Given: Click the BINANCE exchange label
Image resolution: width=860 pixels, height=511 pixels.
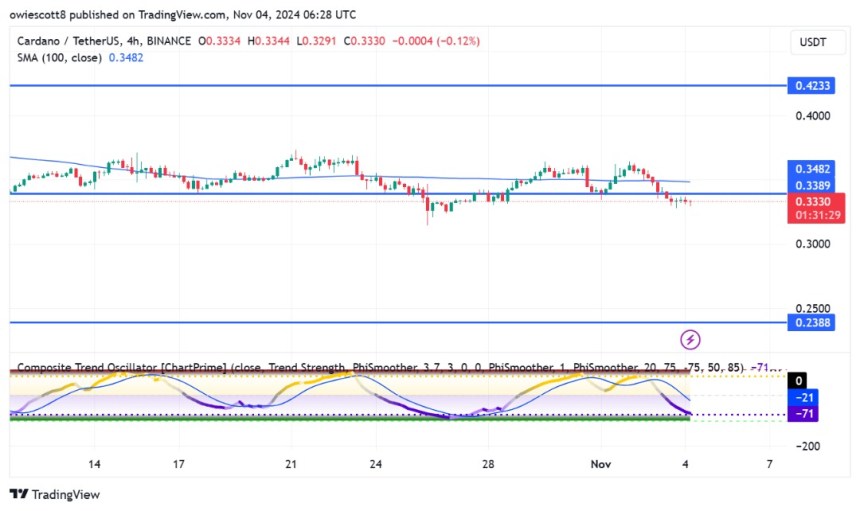Looking at the screenshot, I should pyautogui.click(x=174, y=40).
